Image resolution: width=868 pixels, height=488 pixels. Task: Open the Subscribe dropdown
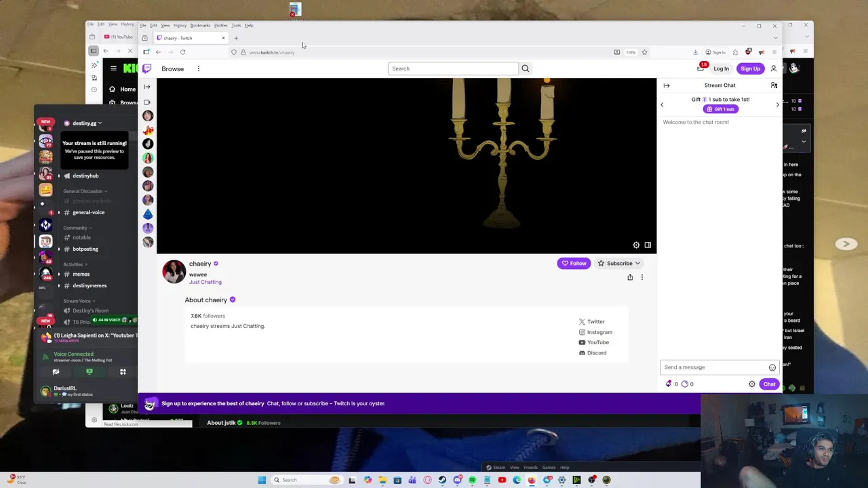click(619, 264)
